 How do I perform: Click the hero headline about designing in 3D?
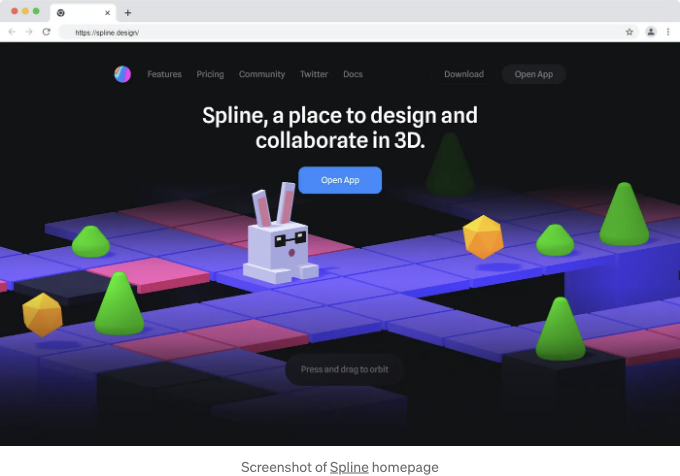340,127
